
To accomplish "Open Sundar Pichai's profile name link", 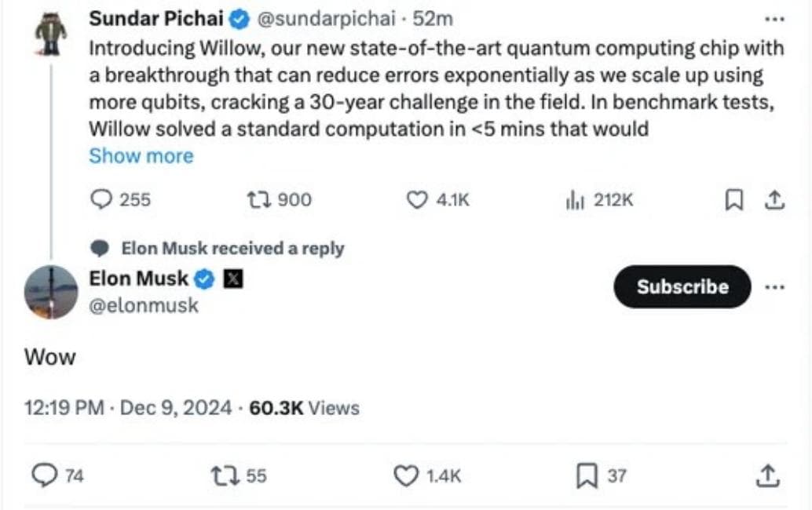I will click(155, 18).
